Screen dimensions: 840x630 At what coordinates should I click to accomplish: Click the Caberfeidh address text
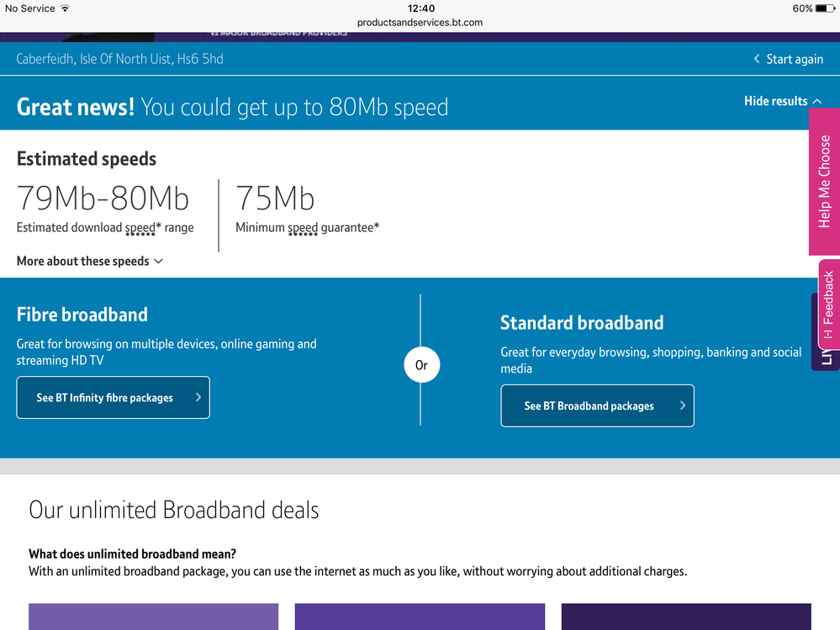pyautogui.click(x=120, y=59)
